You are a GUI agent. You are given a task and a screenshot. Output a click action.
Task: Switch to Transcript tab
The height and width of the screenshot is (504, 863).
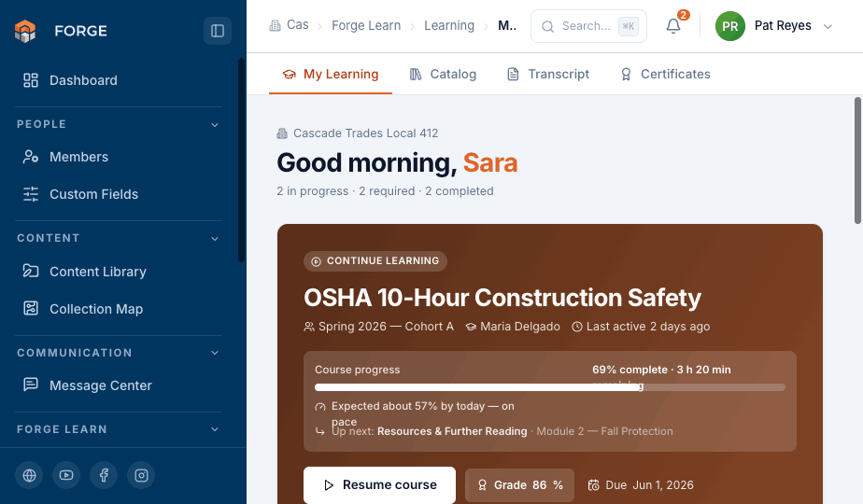click(x=548, y=75)
